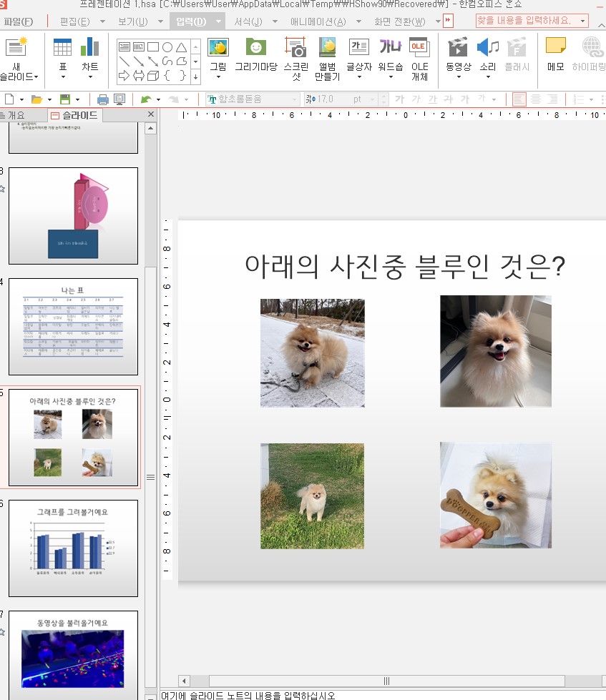Toggle center paragraph alignment

(x=536, y=99)
